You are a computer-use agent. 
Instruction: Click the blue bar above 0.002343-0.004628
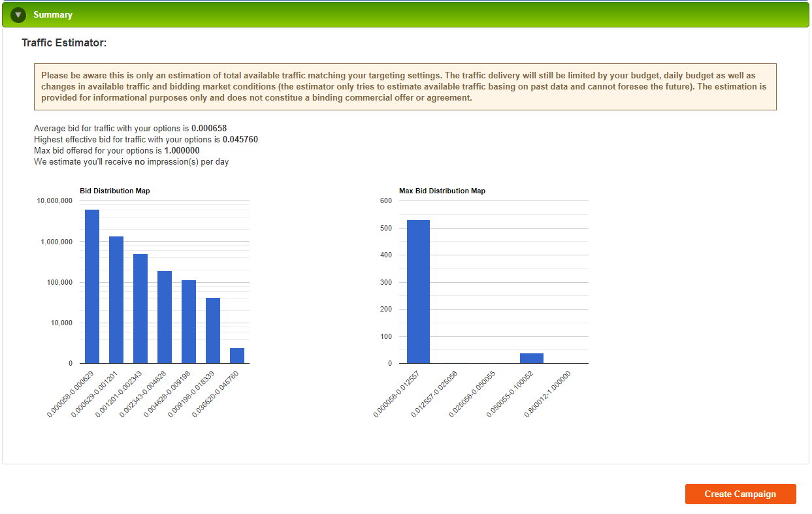[x=165, y=317]
